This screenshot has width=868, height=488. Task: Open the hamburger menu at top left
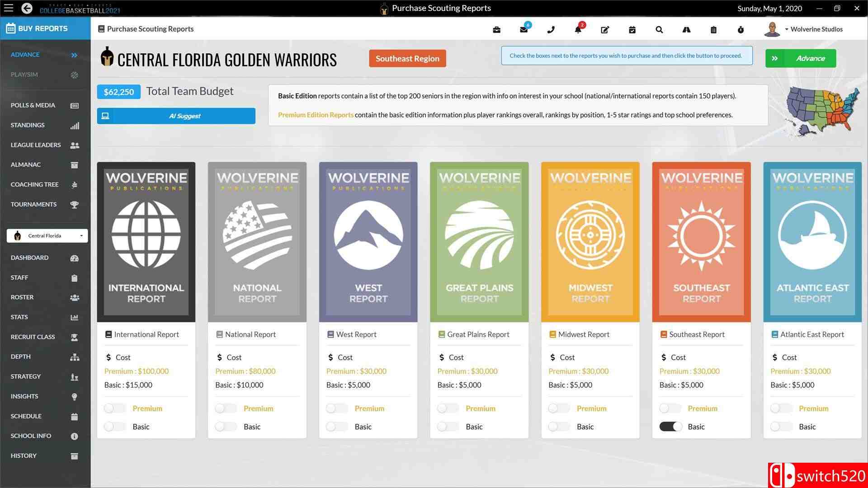(9, 8)
